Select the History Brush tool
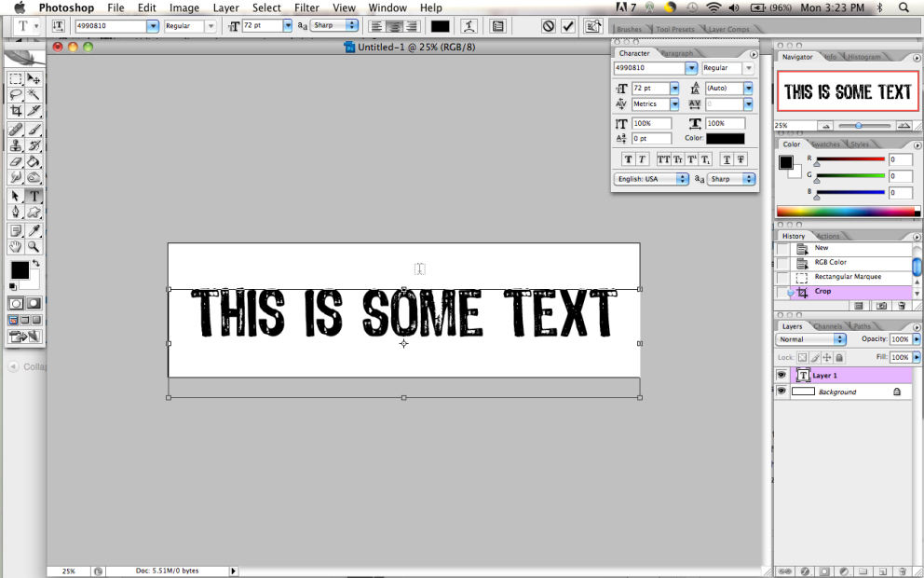The height and width of the screenshot is (578, 924). pyautogui.click(x=34, y=145)
